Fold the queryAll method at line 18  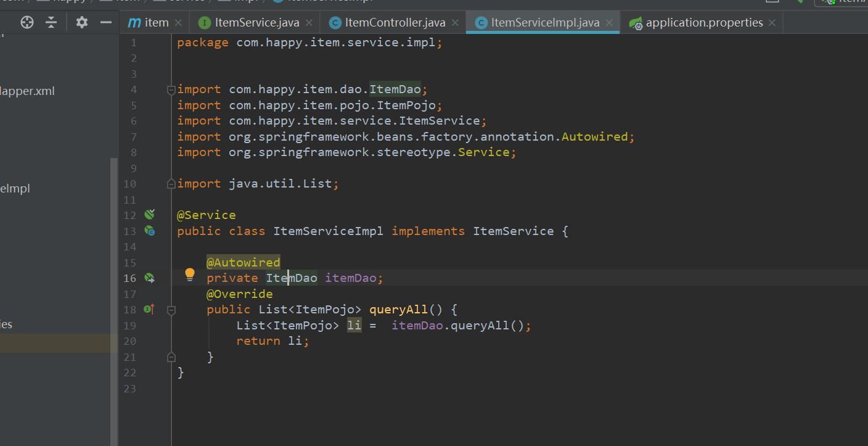tap(171, 310)
